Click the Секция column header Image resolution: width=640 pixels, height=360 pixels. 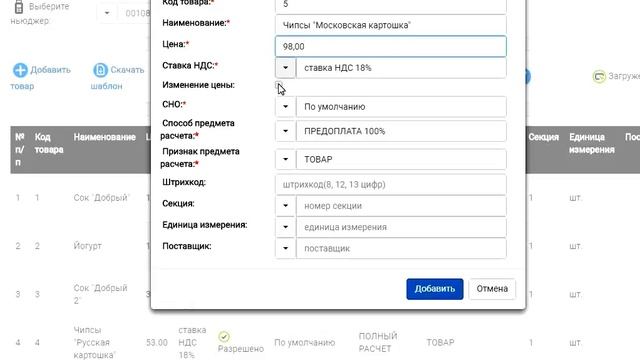click(543, 137)
